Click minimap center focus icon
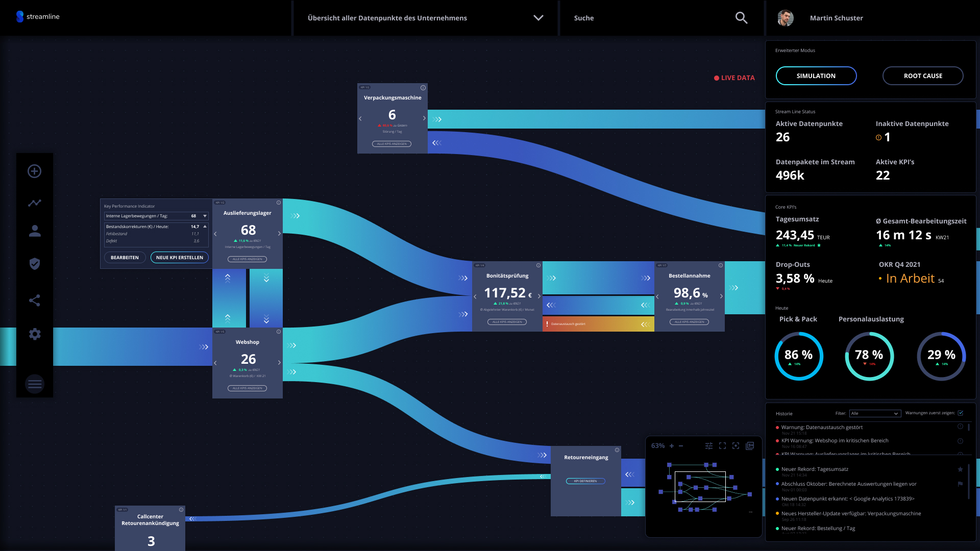The height and width of the screenshot is (551, 980). [x=736, y=446]
